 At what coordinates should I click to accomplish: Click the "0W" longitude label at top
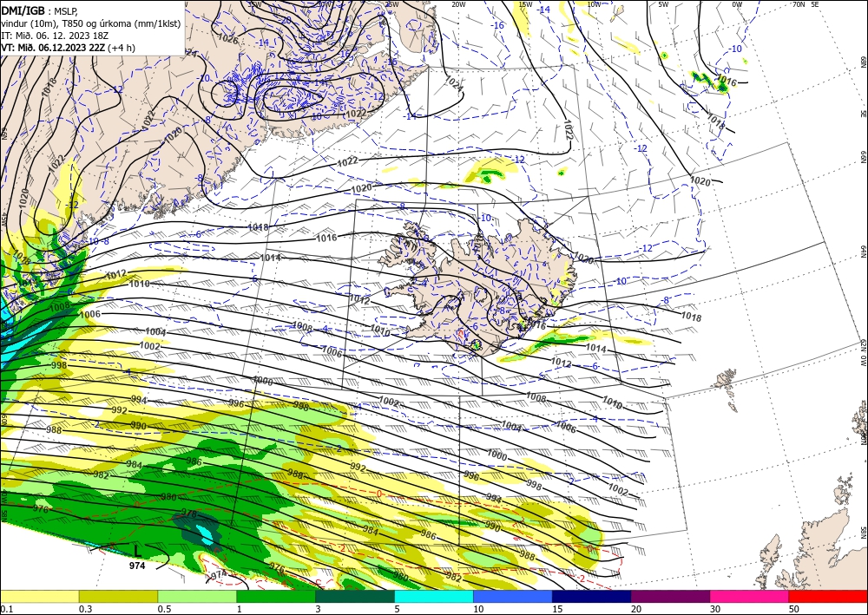[737, 4]
